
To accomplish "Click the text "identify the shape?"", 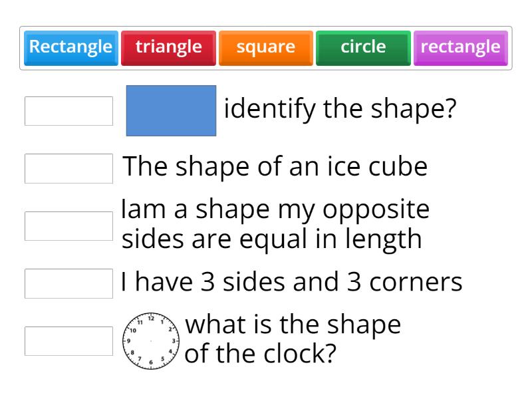I will point(340,108).
